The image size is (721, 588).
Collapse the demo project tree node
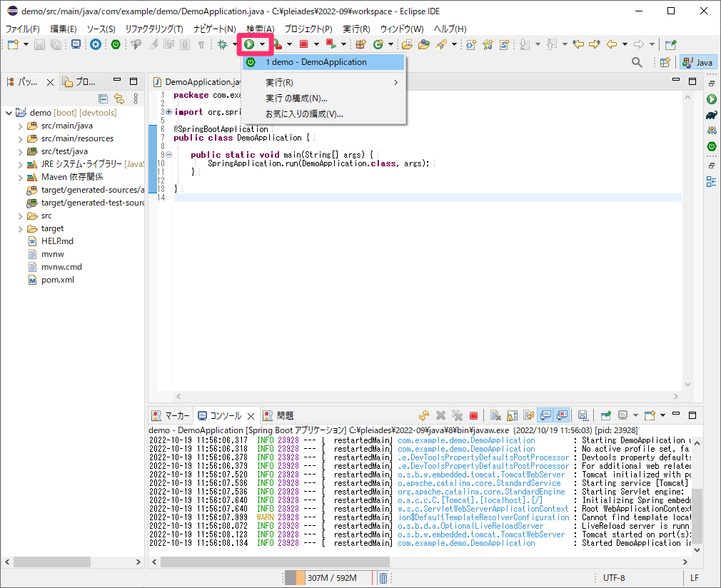coord(9,113)
